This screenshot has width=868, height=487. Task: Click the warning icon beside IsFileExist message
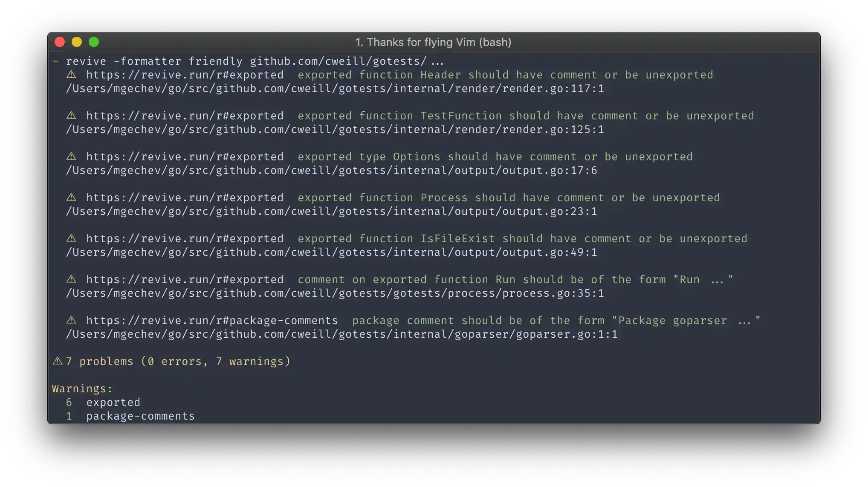click(71, 238)
